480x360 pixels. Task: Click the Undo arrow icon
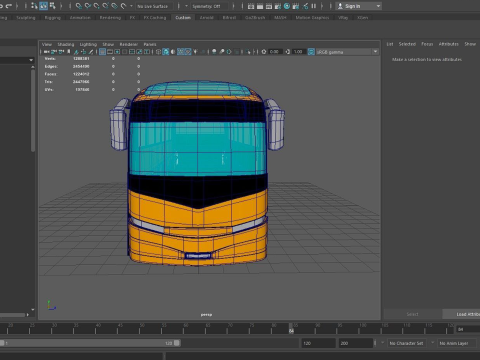tap(1, 6)
